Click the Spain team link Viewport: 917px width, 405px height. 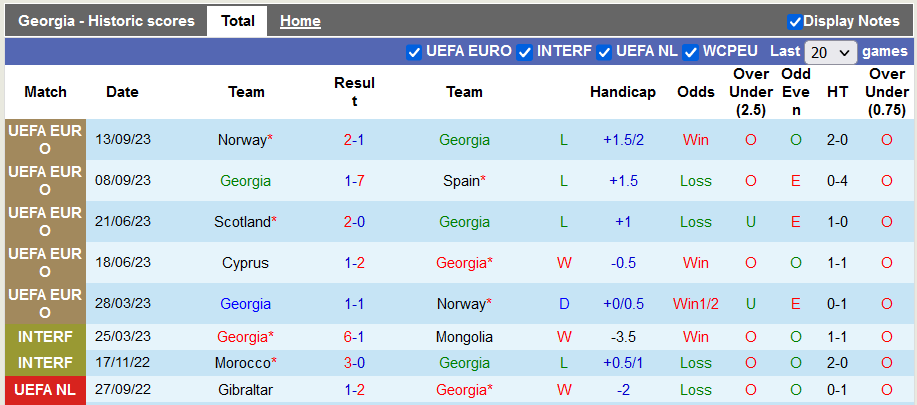[x=461, y=181]
